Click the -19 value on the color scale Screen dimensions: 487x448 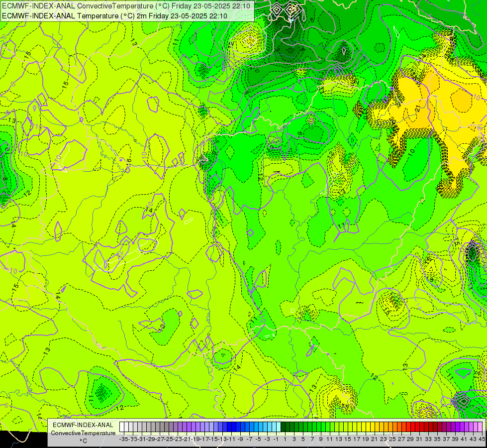(195, 439)
